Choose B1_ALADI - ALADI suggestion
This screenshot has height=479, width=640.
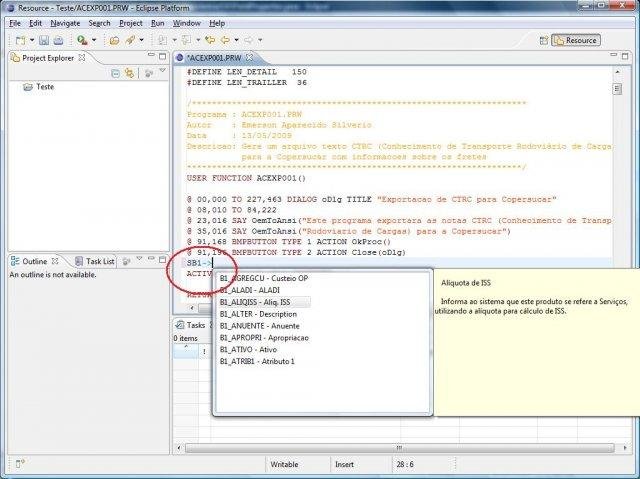tap(249, 290)
